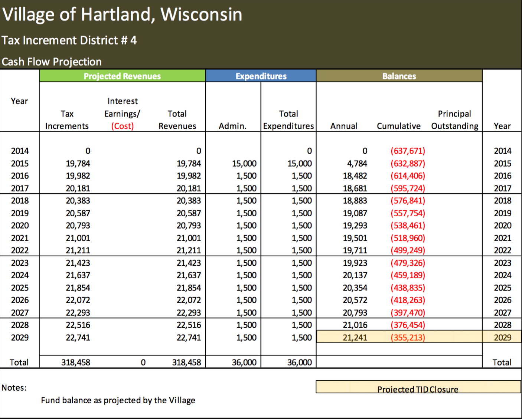Image resolution: width=522 pixels, height=420 pixels.
Task: Click the Projected TID Closure legend box
Action: [x=418, y=388]
